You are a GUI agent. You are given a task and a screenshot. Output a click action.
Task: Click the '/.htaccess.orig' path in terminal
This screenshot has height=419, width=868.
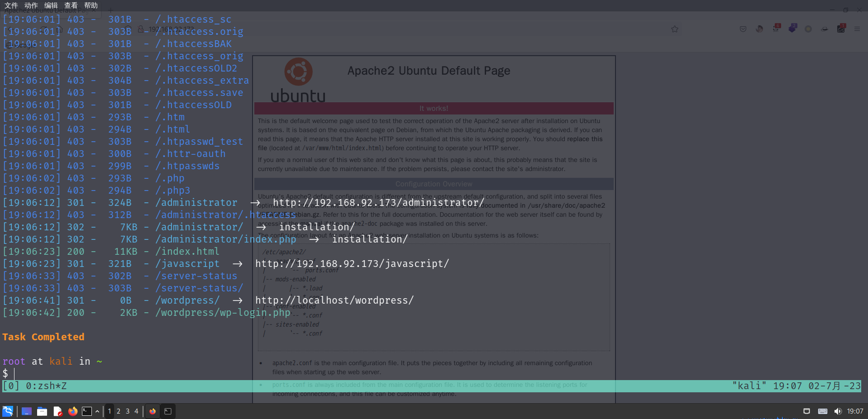(199, 32)
